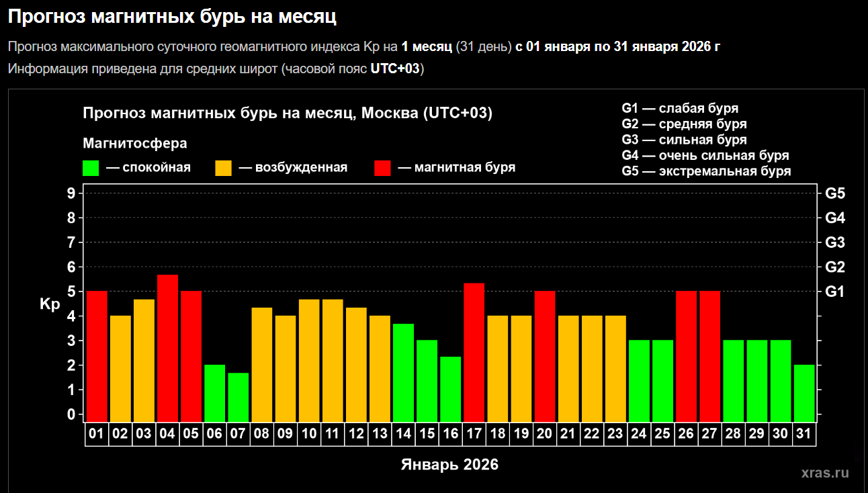The image size is (868, 493).
Task: Click the 'G1' tick label on the right axis
Action: (835, 292)
